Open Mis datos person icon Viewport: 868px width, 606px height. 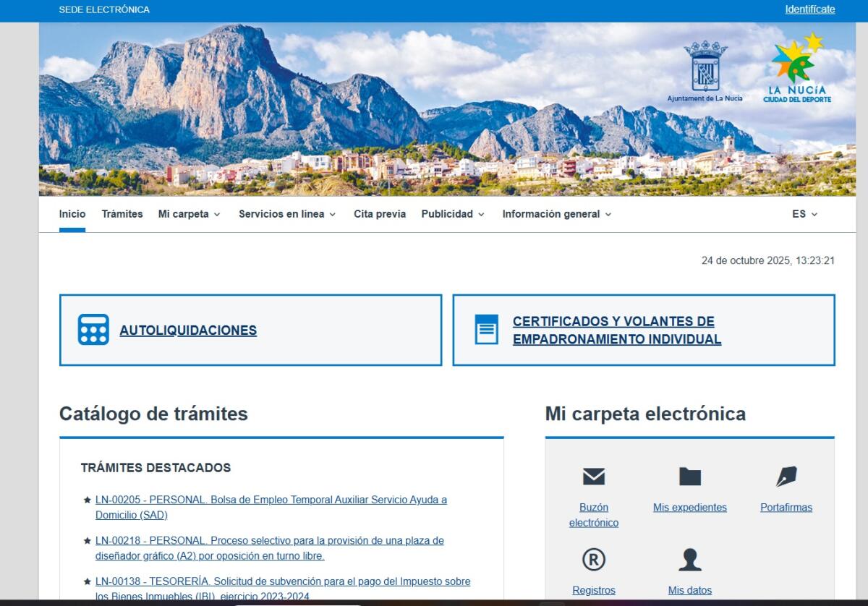point(689,560)
